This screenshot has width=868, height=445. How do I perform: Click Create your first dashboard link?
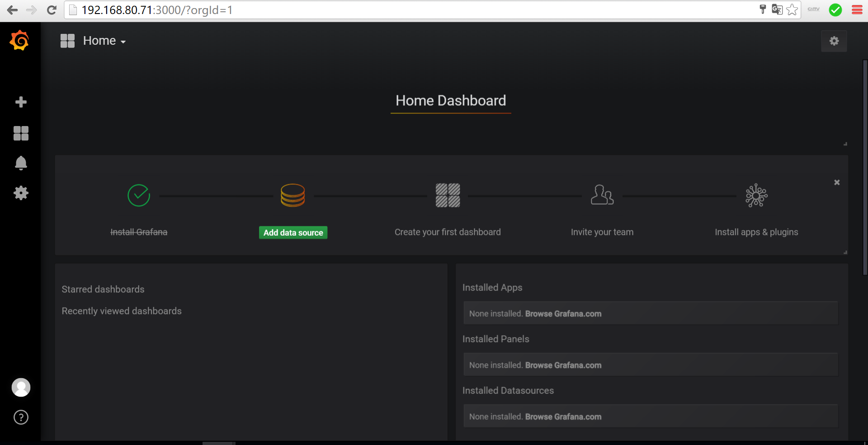(448, 232)
